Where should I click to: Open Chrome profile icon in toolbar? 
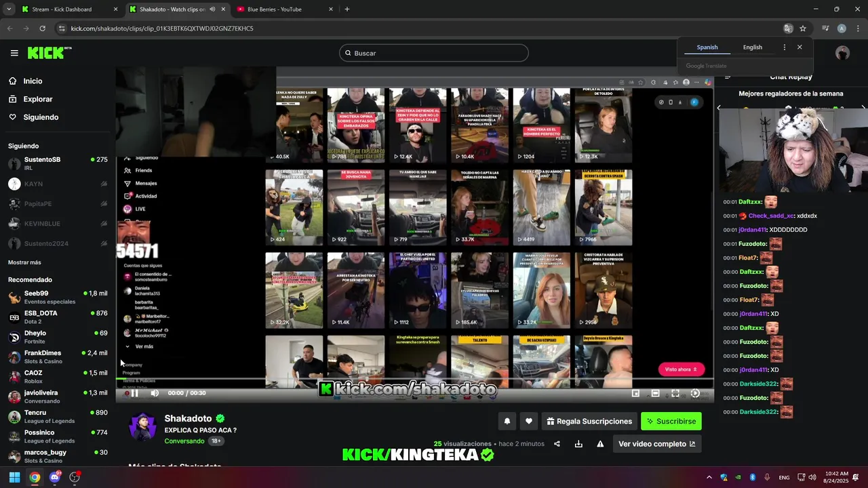[842, 28]
